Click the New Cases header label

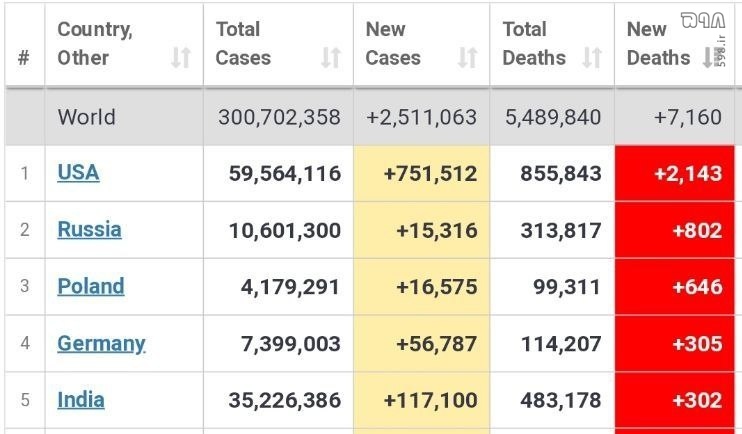(393, 44)
